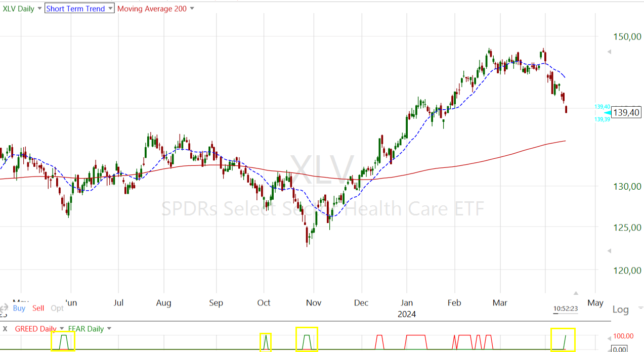Click the Sell button
This screenshot has height=352, width=644.
click(x=38, y=308)
